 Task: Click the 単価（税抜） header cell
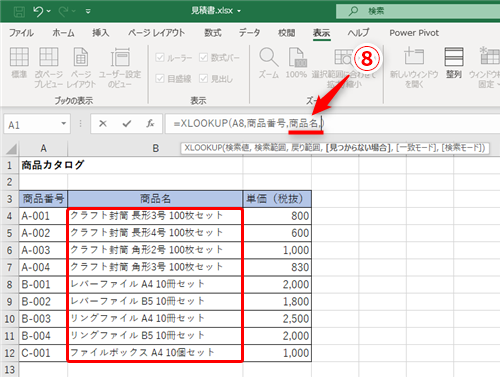(277, 199)
